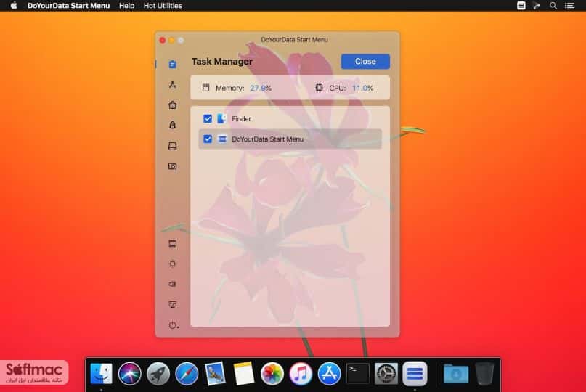Select the DoYourData Start Menu row text
The height and width of the screenshot is (392, 586).
coord(267,139)
